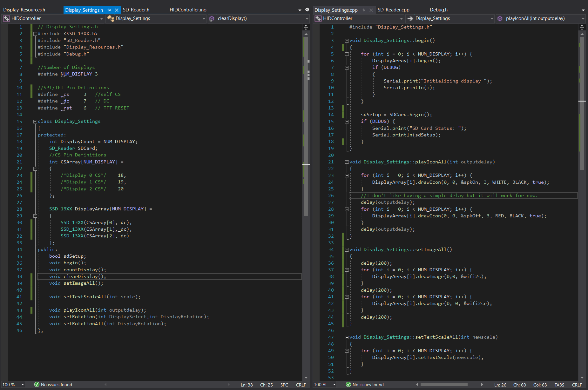Pin the Display_Settings.cpp tab
588x390 pixels.
tap(364, 10)
